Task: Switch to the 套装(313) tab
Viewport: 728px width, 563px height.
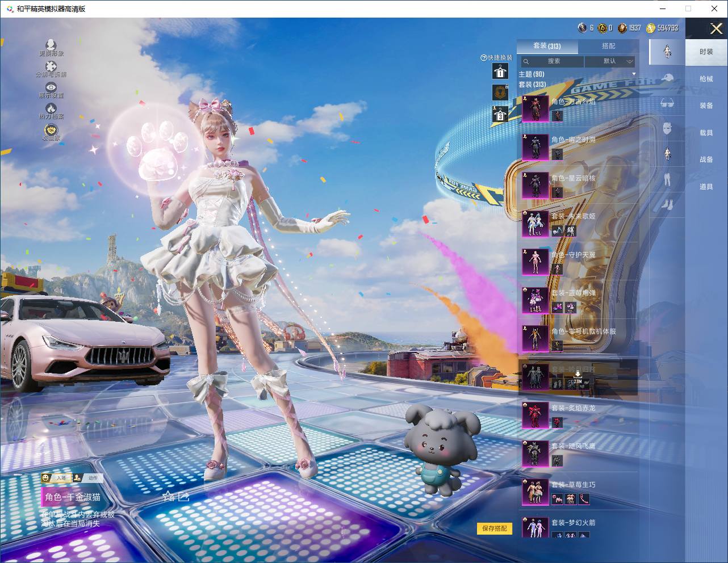Action: pos(547,46)
